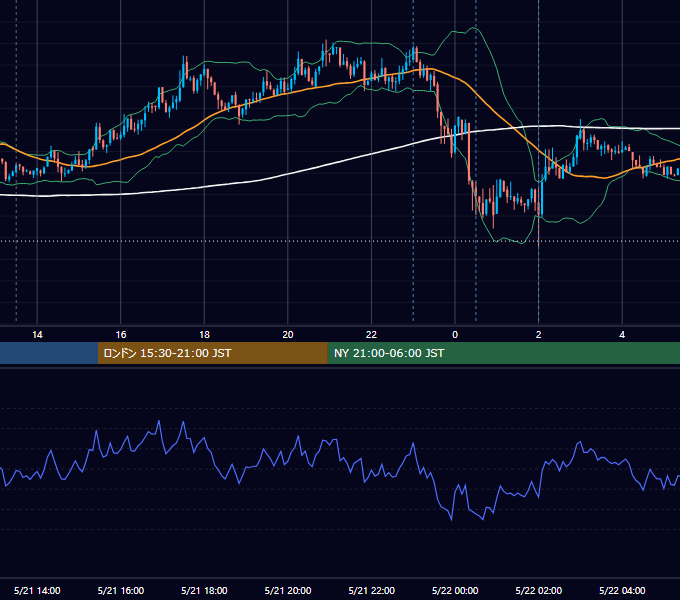This screenshot has height=600, width=680.
Task: Click the hour label 4 on time axis
Action: pyautogui.click(x=622, y=335)
